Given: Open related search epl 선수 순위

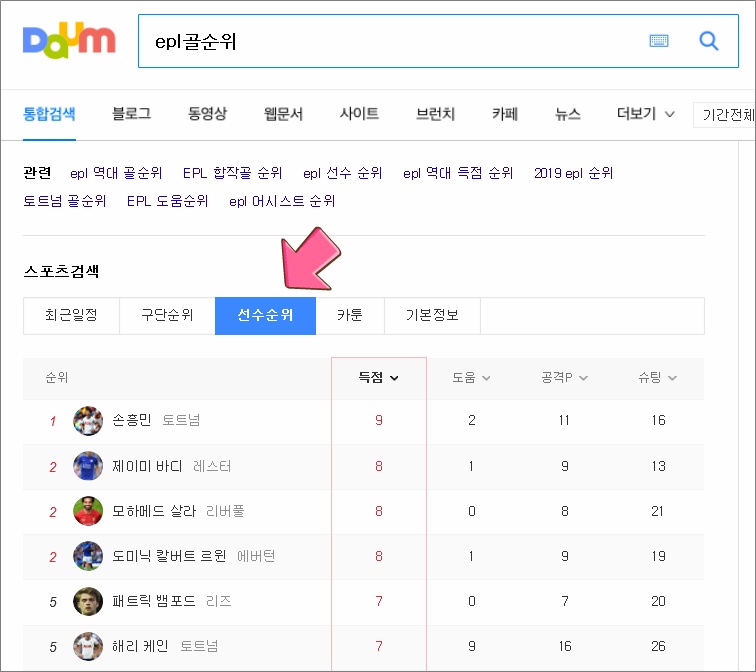Looking at the screenshot, I should 342,173.
